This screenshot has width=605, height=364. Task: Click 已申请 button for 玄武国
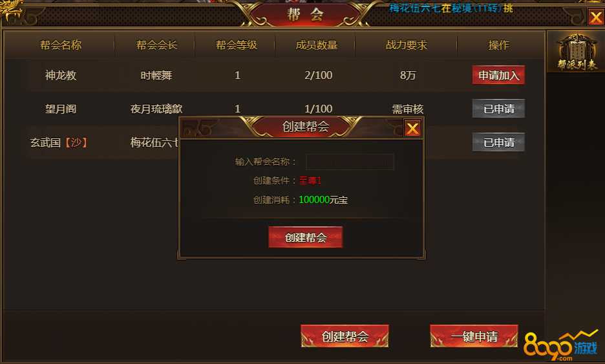coord(498,142)
